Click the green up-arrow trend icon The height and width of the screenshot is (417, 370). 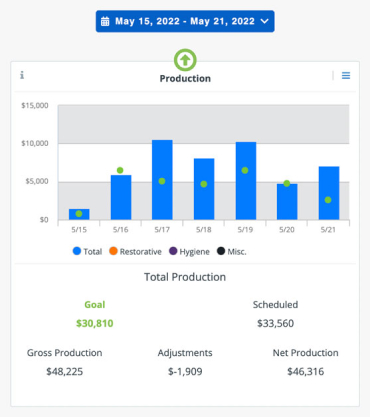point(185,60)
